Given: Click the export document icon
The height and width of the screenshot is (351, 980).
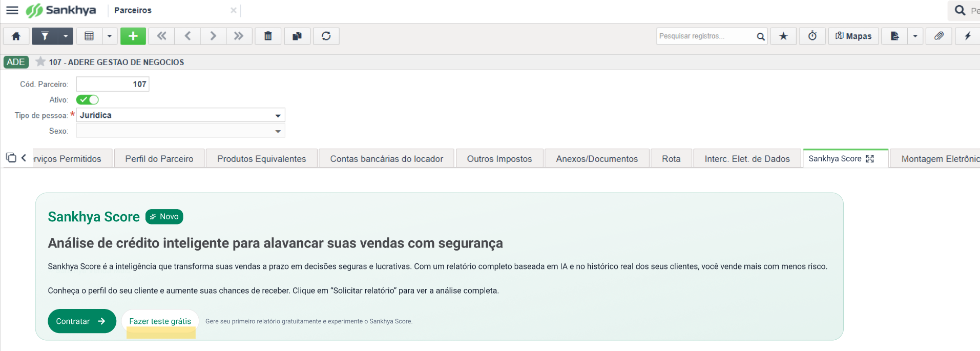Looking at the screenshot, I should (895, 36).
